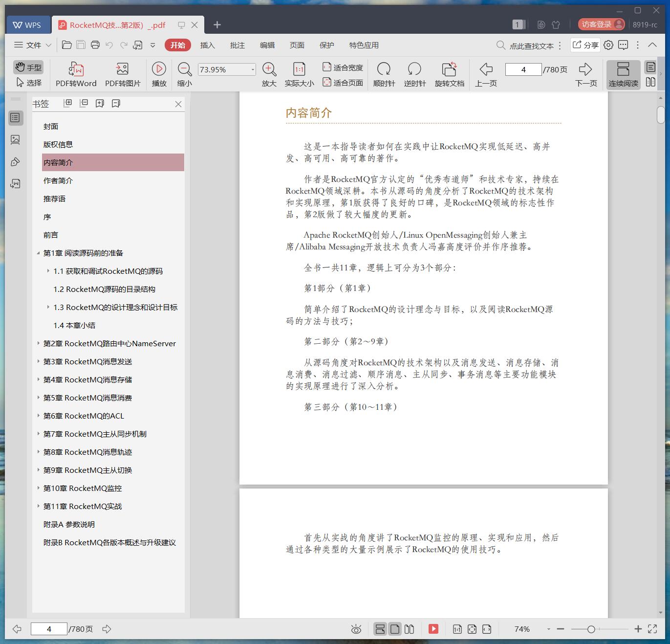The height and width of the screenshot is (644, 670).
Task: Click the PDF转Word convert icon
Action: click(x=76, y=69)
